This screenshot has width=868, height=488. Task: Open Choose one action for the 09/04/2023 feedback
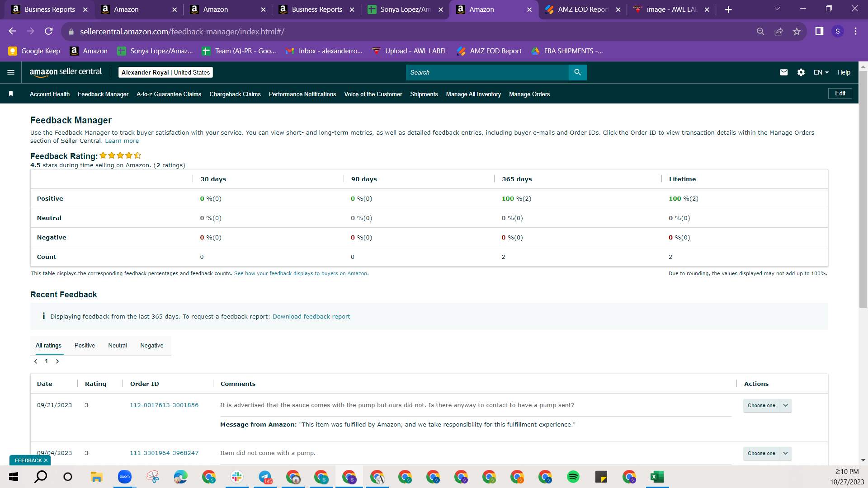click(767, 453)
